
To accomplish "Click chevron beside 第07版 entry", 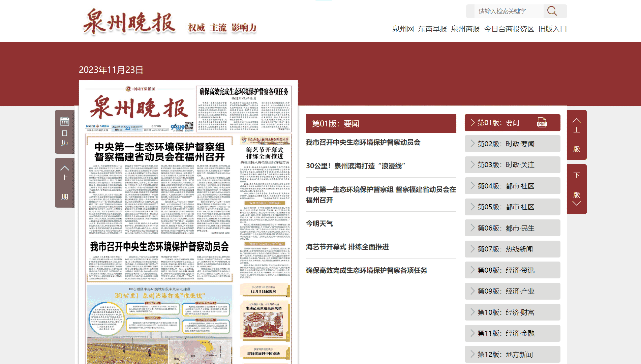I will pyautogui.click(x=472, y=249).
